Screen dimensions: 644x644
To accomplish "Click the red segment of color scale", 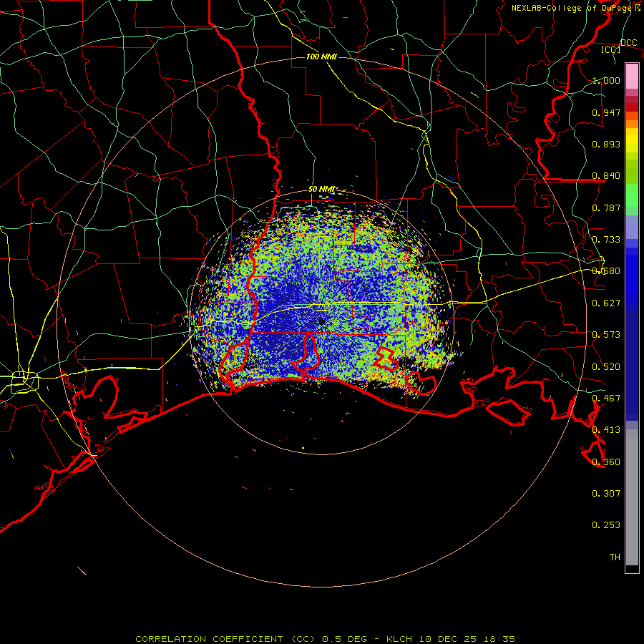I will pyautogui.click(x=632, y=107).
